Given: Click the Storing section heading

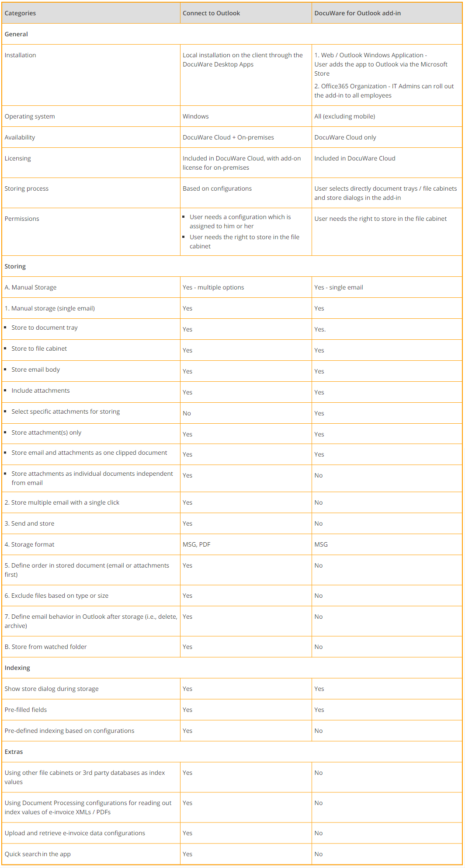Looking at the screenshot, I should tap(15, 266).
